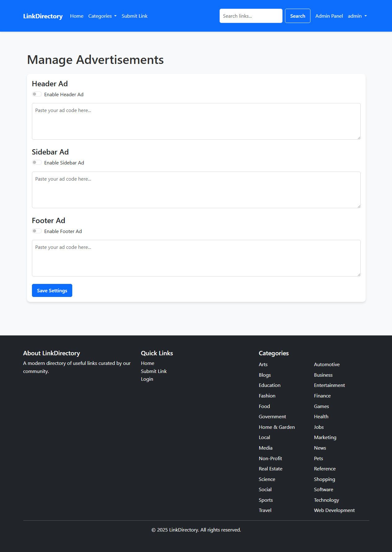Go to Admin Panel
Image resolution: width=392 pixels, height=552 pixels.
tap(329, 16)
